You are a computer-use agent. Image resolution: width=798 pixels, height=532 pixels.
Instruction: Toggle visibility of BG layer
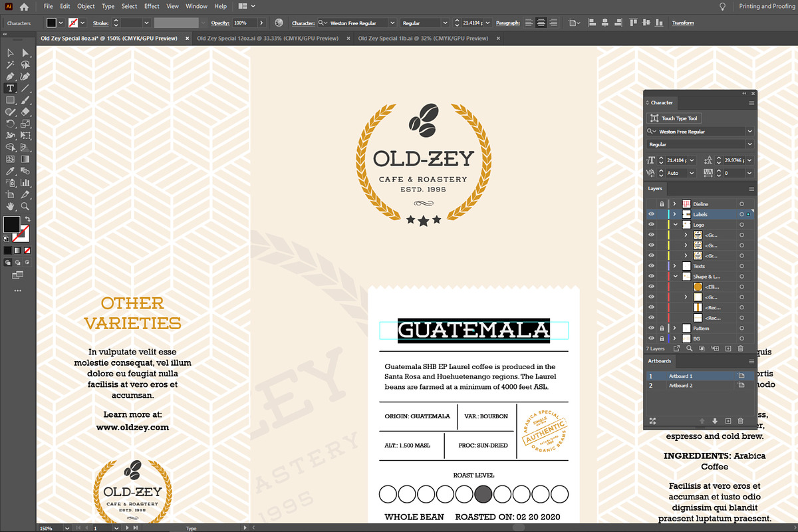[652, 338]
